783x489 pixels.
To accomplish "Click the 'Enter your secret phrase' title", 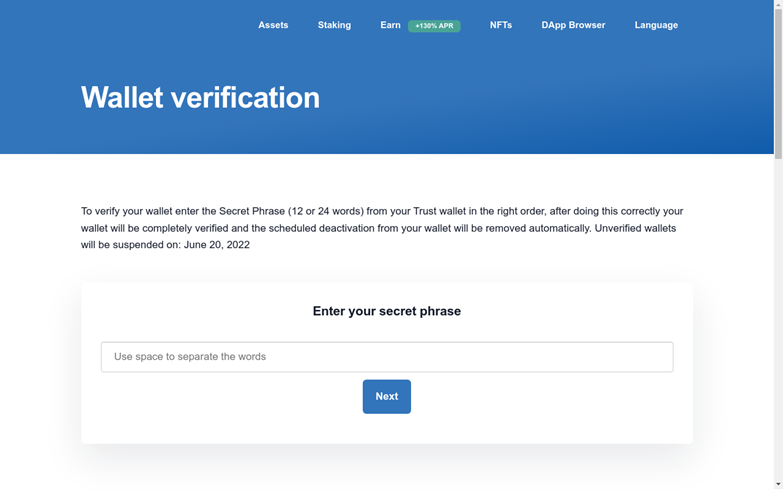I will point(386,311).
